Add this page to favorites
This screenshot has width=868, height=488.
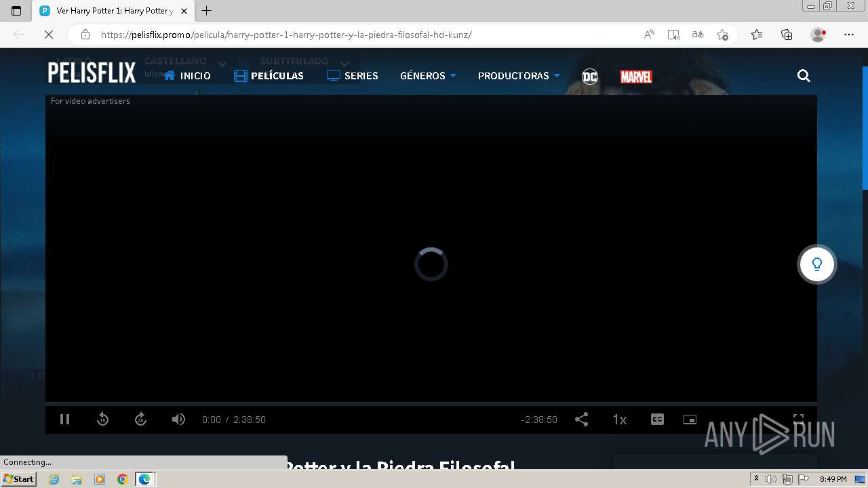[722, 35]
